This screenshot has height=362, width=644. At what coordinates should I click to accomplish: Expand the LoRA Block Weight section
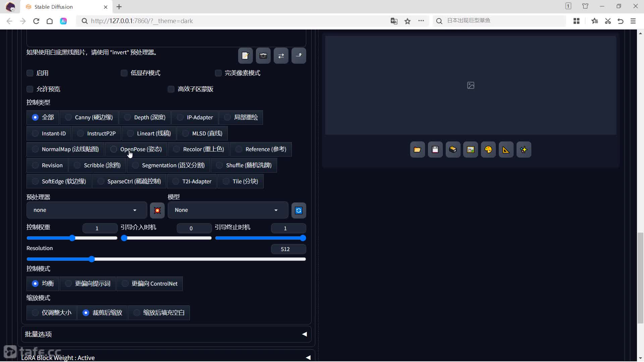pyautogui.click(x=166, y=358)
